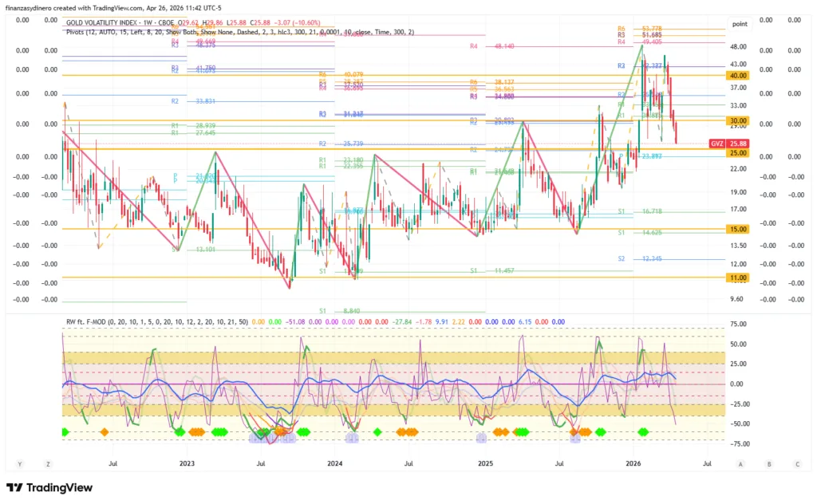Click the A scale button at bottom right
Image resolution: width=817 pixels, height=504 pixels.
pyautogui.click(x=740, y=463)
